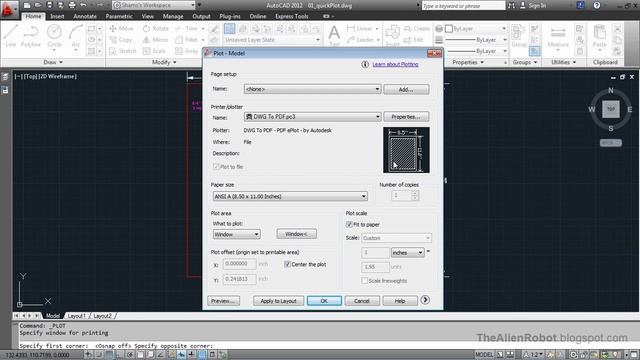The width and height of the screenshot is (640, 360).
Task: Toggle Scale lineweights checkbox
Action: 364,280
